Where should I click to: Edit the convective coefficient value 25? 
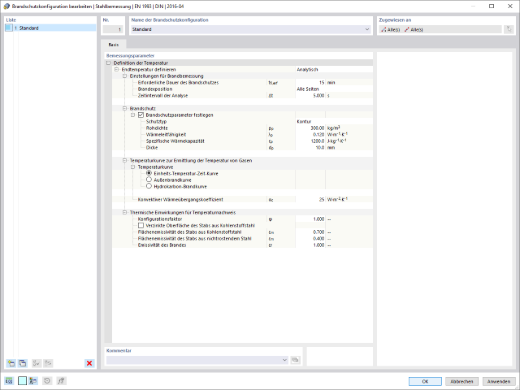tap(310, 199)
